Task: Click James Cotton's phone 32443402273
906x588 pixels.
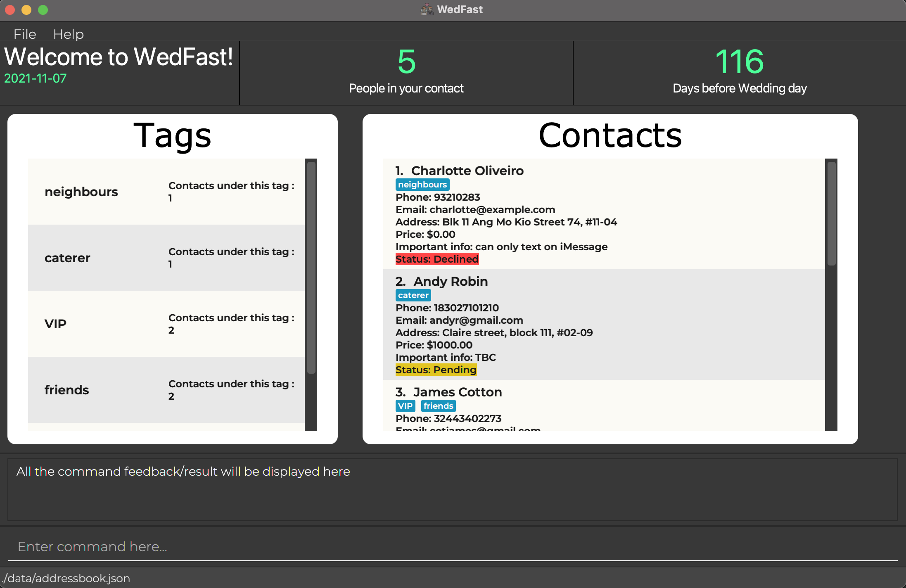Action: tap(467, 418)
